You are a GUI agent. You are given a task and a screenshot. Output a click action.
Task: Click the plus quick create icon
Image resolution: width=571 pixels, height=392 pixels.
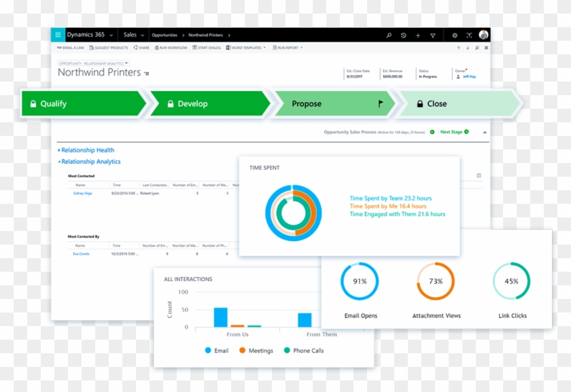click(418, 35)
